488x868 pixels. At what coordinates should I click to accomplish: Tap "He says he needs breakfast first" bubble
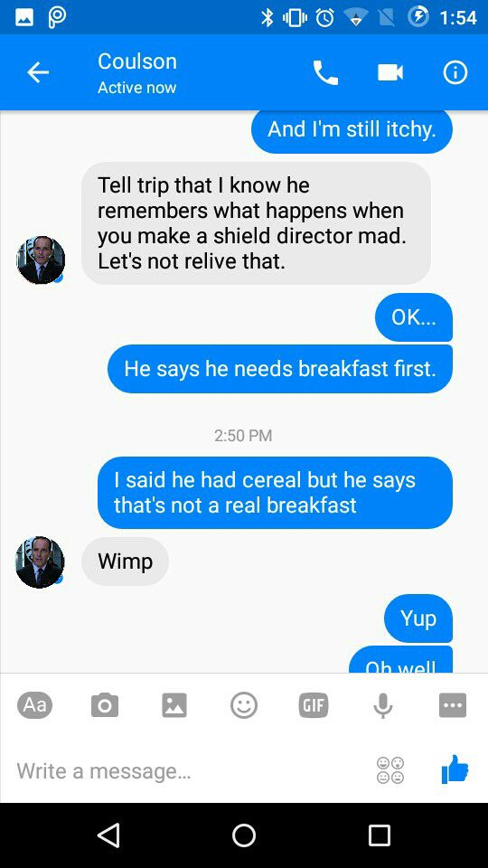280,369
